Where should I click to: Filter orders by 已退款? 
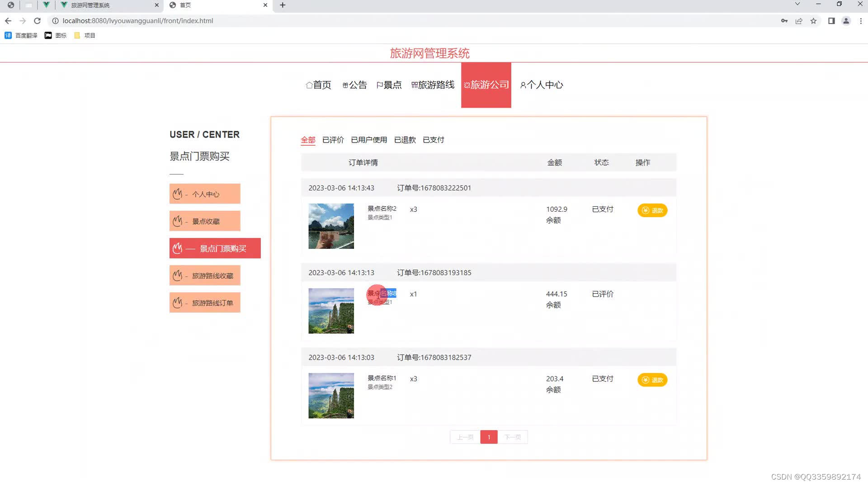[405, 140]
